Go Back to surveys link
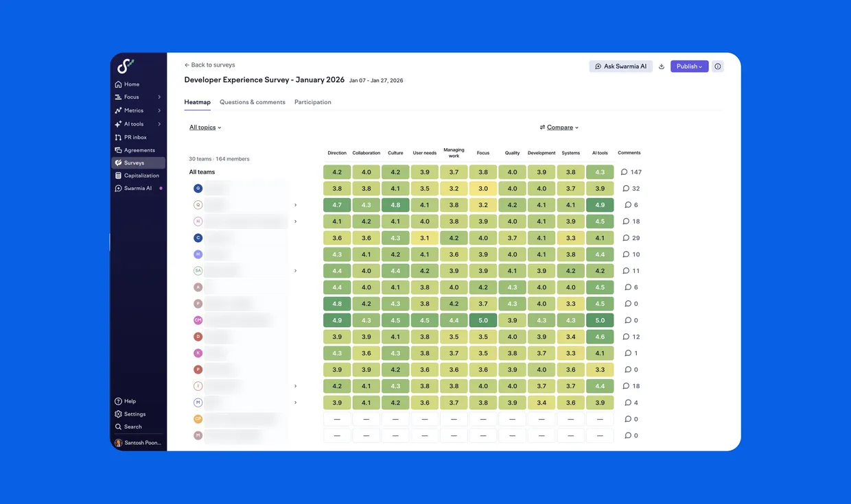 210,65
